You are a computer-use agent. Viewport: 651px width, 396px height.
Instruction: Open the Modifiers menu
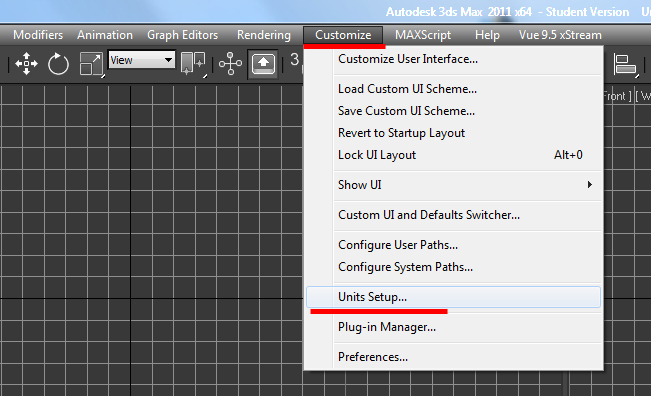pyautogui.click(x=38, y=35)
